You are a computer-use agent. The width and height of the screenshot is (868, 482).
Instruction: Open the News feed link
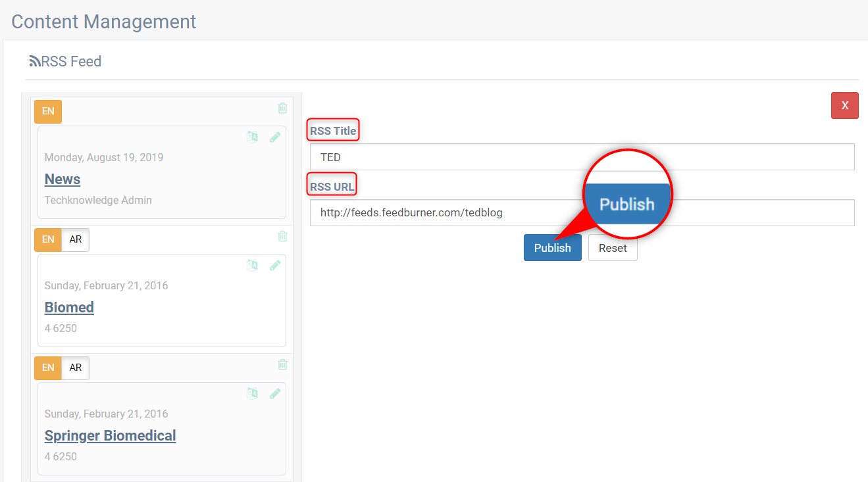[x=63, y=179]
